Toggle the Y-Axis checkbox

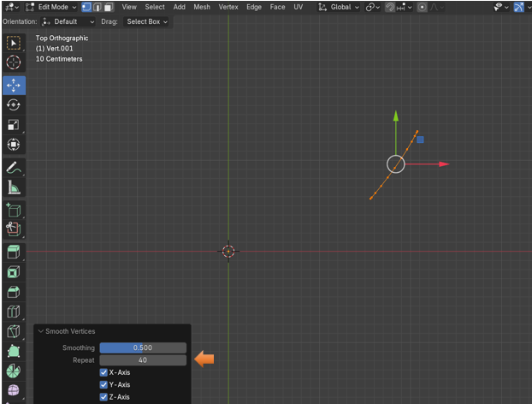click(103, 385)
